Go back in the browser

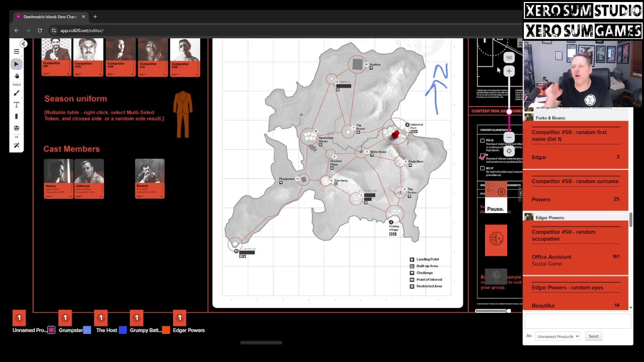[x=17, y=30]
